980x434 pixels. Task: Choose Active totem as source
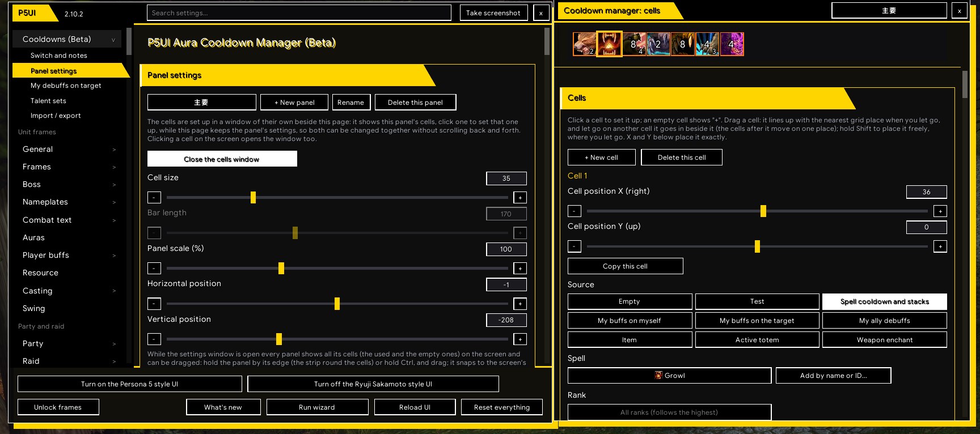(757, 340)
